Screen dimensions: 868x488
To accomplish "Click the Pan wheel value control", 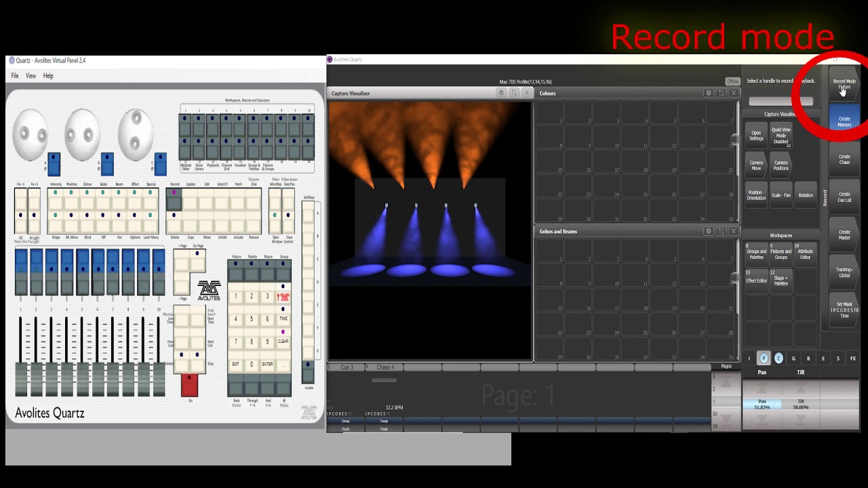I will click(x=762, y=404).
